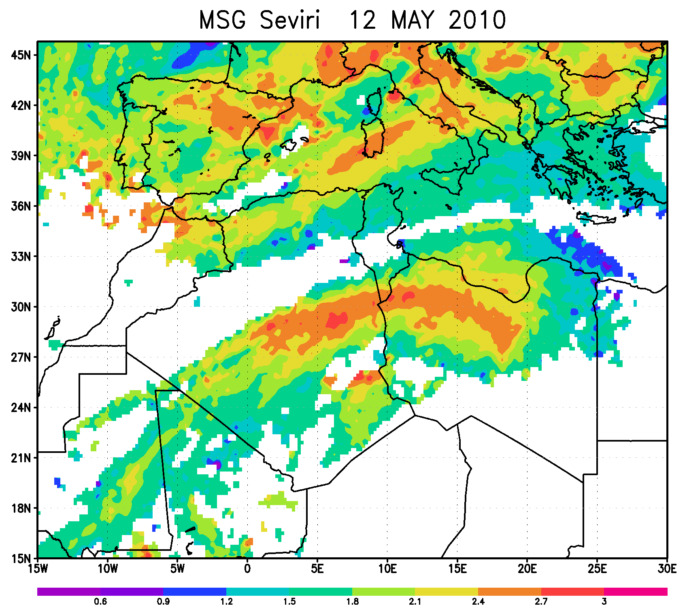687x616 pixels.
Task: Click the island of Sardinia on the map
Action: (x=374, y=138)
